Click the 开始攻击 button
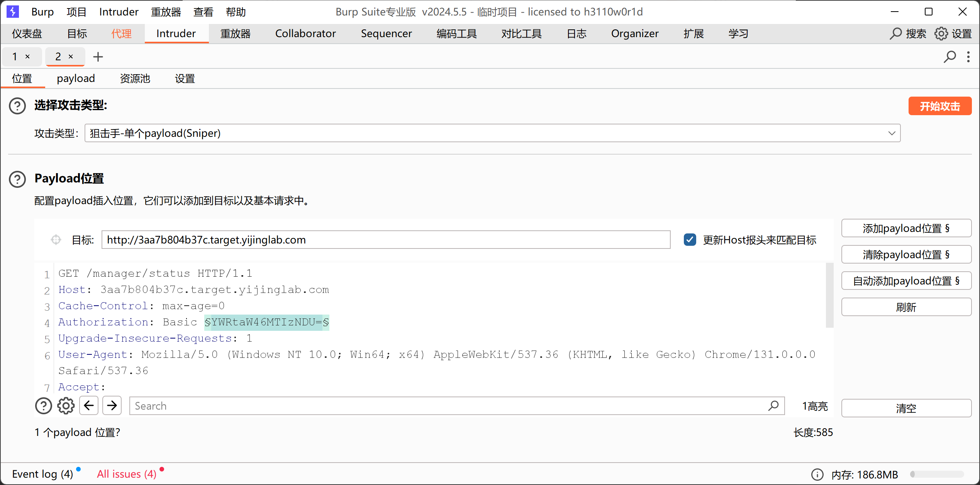The width and height of the screenshot is (980, 485). pyautogui.click(x=940, y=106)
